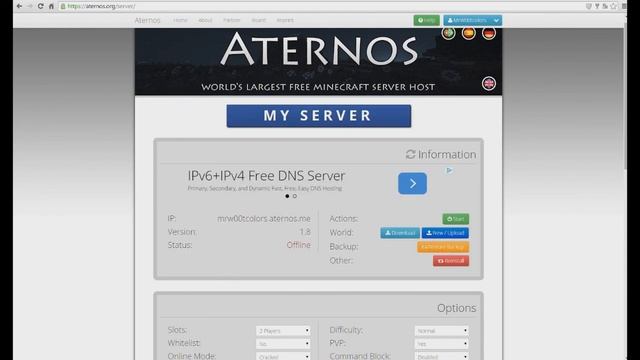
Task: Open the AdChoices icon on the ad
Action: [x=449, y=170]
